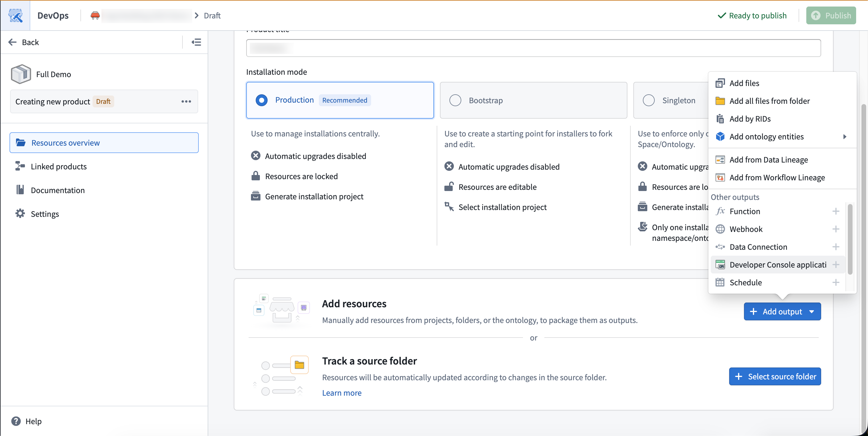Follow the Learn more link
Screen dimensions: 868x436
(x=342, y=393)
